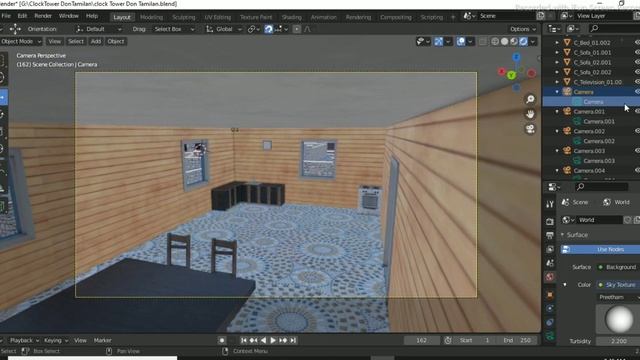Viewport: 640px width, 360px height.
Task: Select wireframe viewport shading
Action: click(x=495, y=41)
